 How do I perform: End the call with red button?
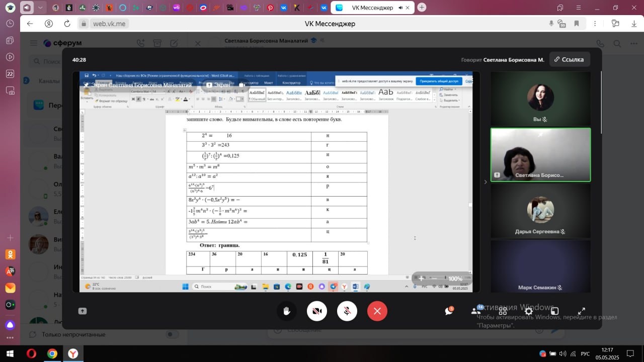(377, 311)
